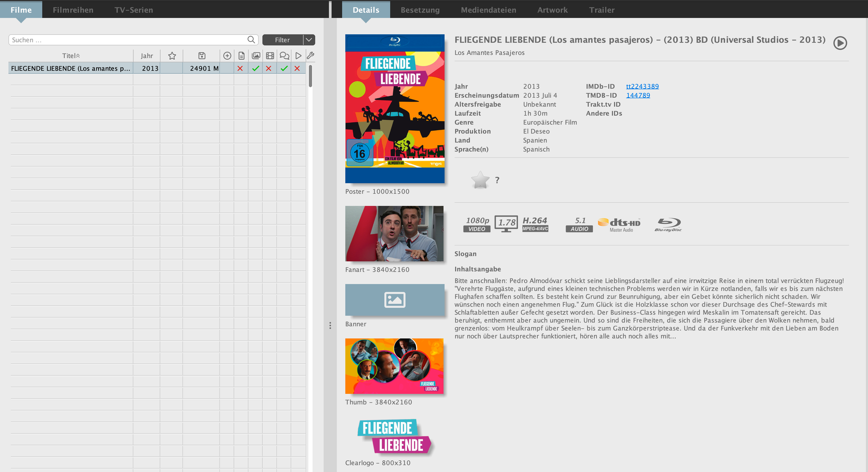Open the Artwork tab
Viewport: 868px width, 472px height.
click(x=552, y=9)
